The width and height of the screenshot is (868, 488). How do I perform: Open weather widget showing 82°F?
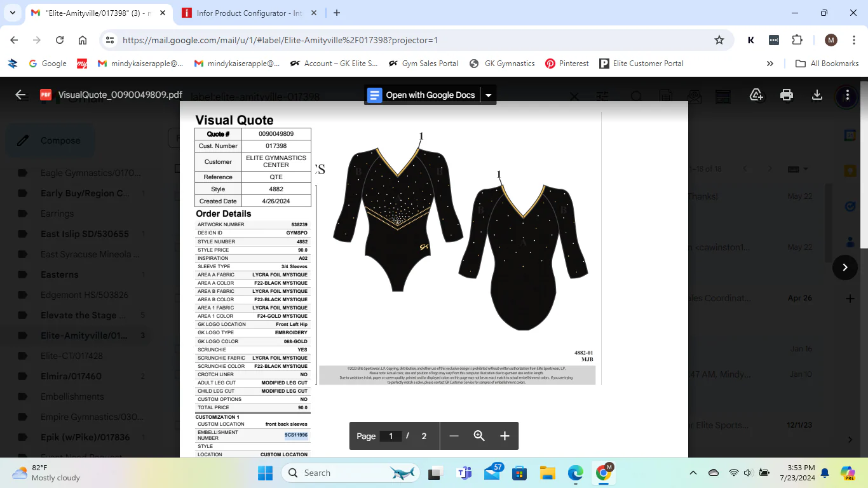click(48, 473)
